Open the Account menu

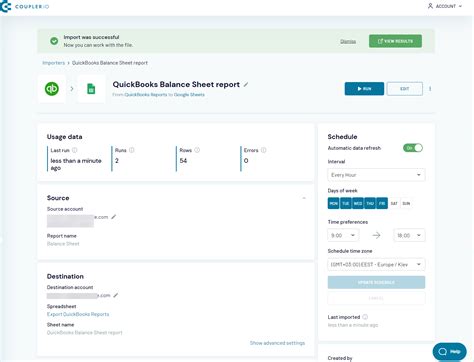click(x=445, y=6)
